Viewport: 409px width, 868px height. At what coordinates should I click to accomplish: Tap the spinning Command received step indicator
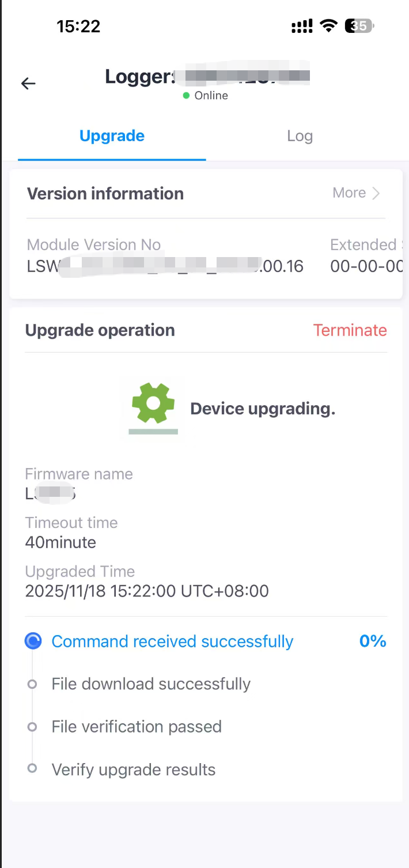click(x=33, y=641)
